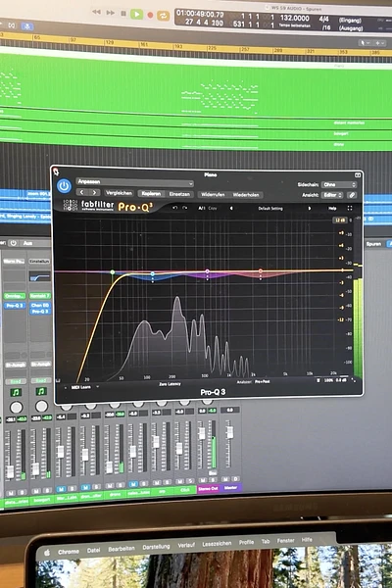Open the blue Pro-Q 3 slot on first mixer channel
392x588 pixels.
(x=15, y=306)
